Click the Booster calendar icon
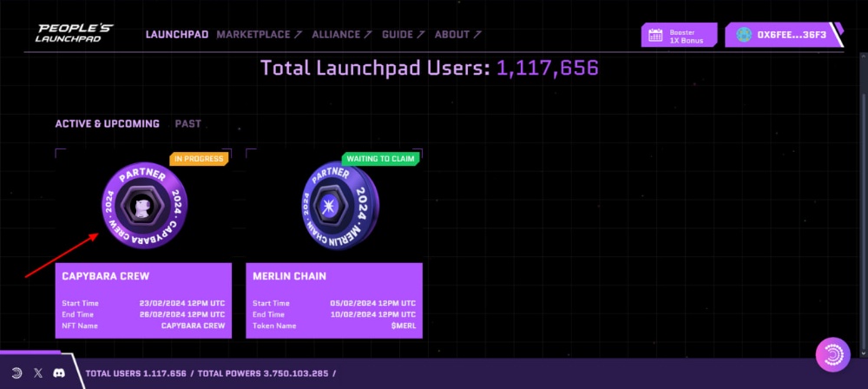The image size is (868, 389). tap(655, 36)
